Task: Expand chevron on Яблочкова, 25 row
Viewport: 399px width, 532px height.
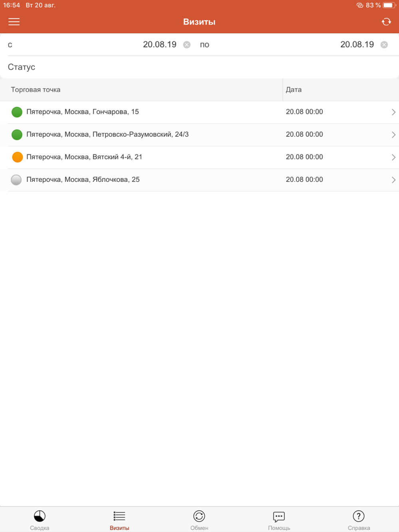Action: pos(393,180)
